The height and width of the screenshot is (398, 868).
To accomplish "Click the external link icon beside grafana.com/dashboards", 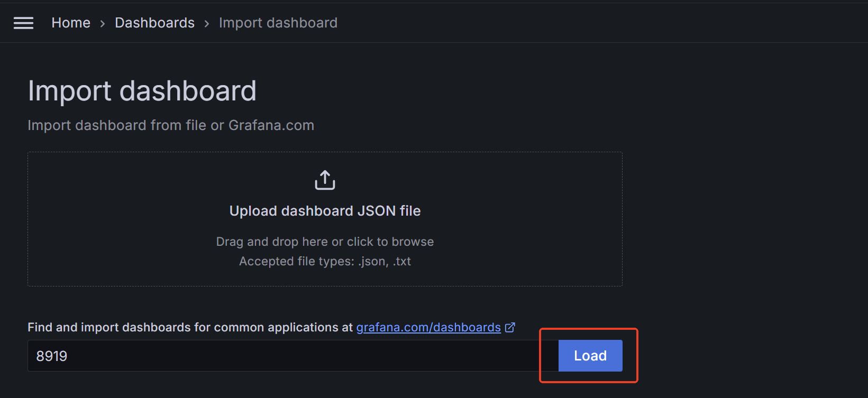I will tap(510, 328).
